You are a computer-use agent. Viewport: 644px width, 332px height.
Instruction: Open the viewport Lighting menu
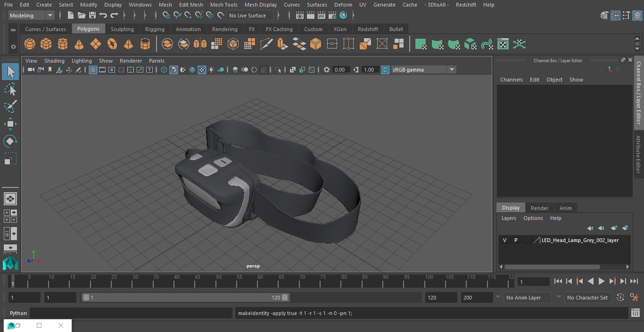click(x=82, y=61)
